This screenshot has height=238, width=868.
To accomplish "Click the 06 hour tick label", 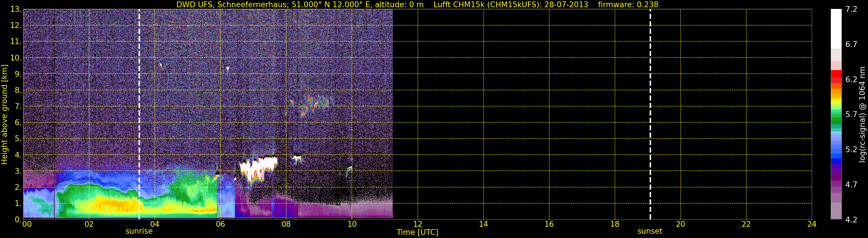I will point(220,224).
